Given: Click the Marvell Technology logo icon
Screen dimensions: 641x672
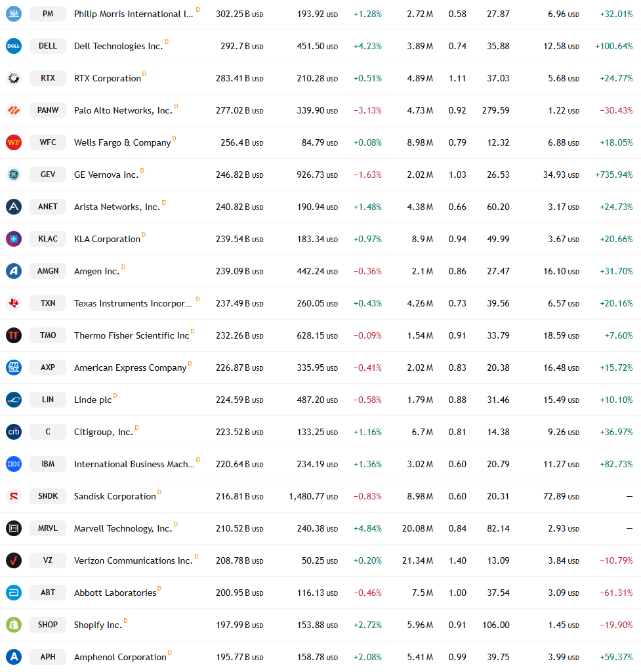Looking at the screenshot, I should coord(14,528).
